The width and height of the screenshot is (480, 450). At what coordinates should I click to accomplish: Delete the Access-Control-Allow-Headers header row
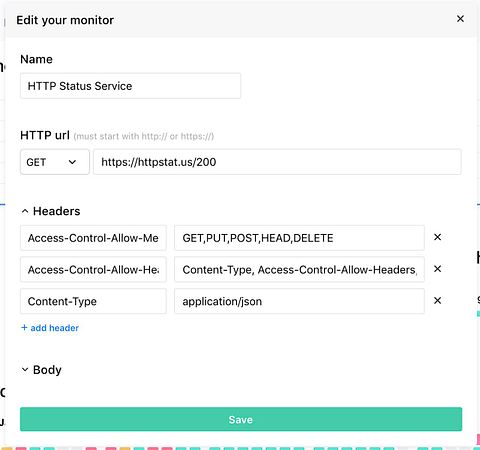click(438, 269)
